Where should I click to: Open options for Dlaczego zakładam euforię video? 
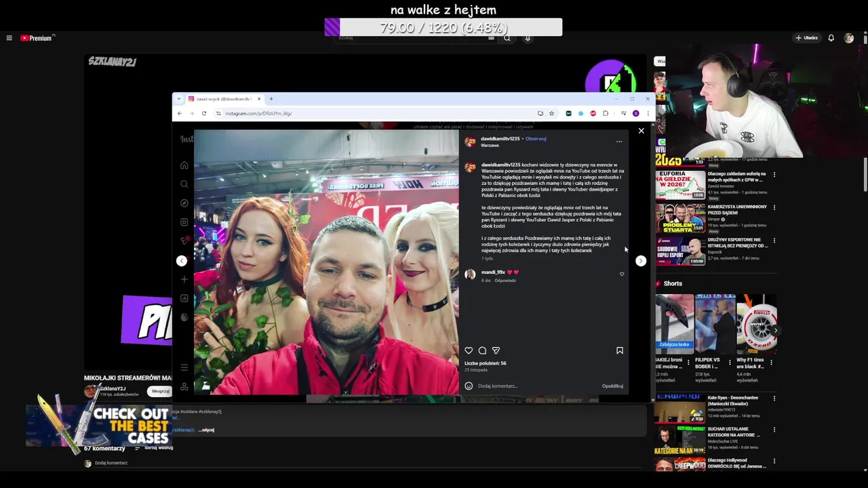(x=774, y=175)
